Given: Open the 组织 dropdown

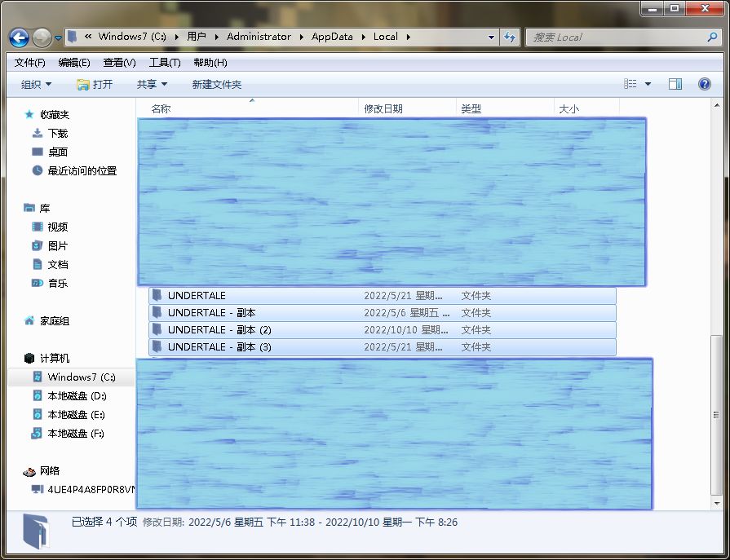Looking at the screenshot, I should click(37, 84).
